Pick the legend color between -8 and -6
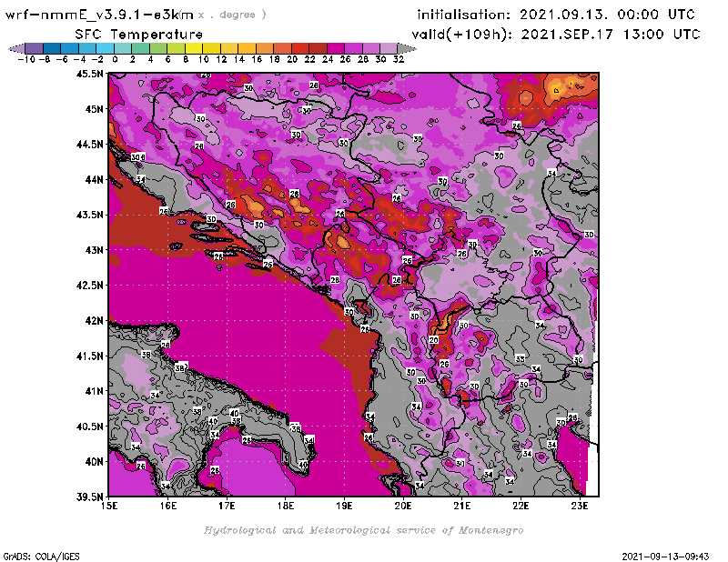 click(x=52, y=49)
